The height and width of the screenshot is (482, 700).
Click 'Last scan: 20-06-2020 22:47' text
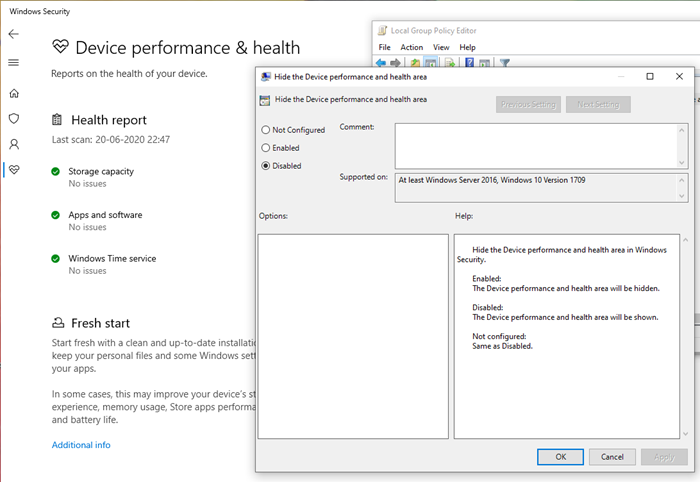coord(111,140)
